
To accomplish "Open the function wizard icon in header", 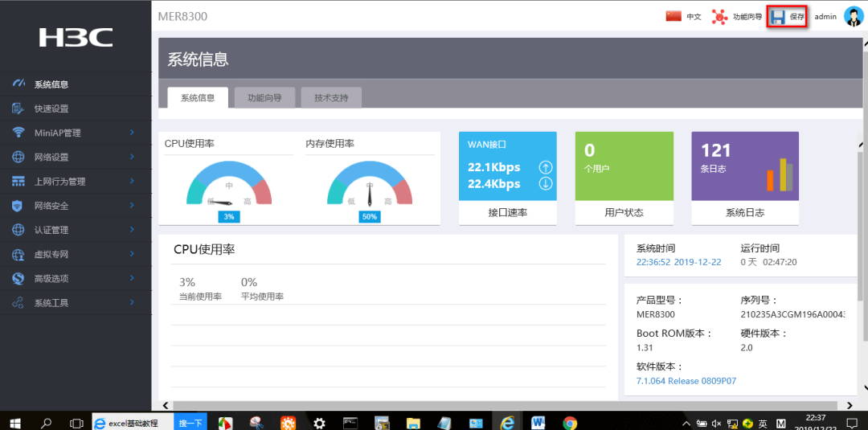I will 719,17.
